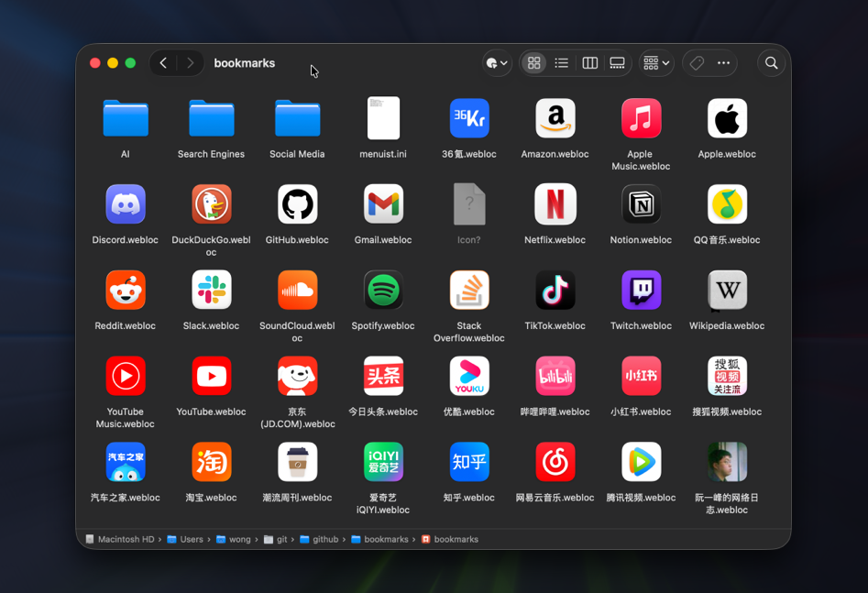Open the sharing dropdown beside the folder proxy
Screen dimensions: 868x593
[x=495, y=62]
